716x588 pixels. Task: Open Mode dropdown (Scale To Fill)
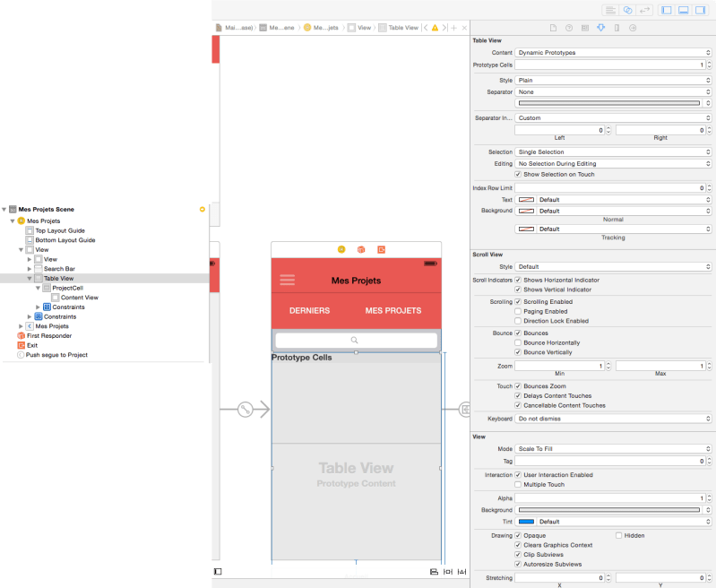point(613,449)
